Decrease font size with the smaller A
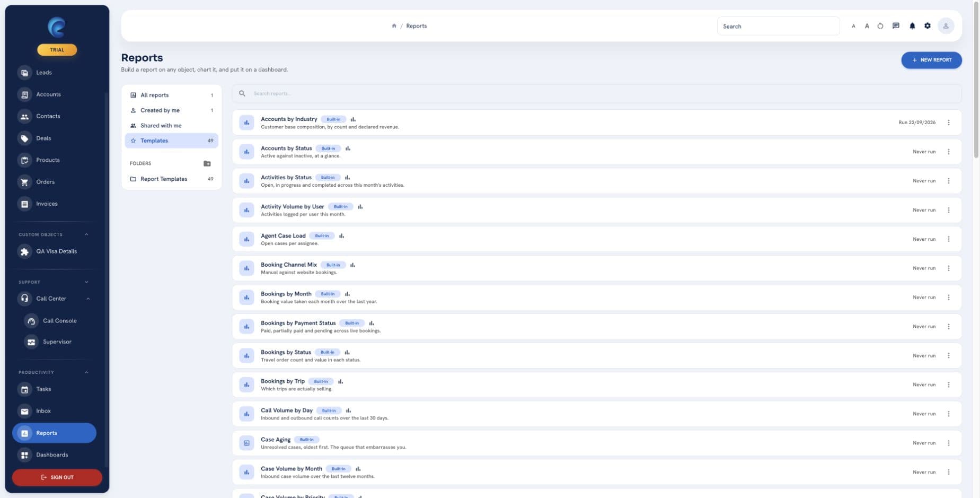Image resolution: width=980 pixels, height=498 pixels. (853, 26)
